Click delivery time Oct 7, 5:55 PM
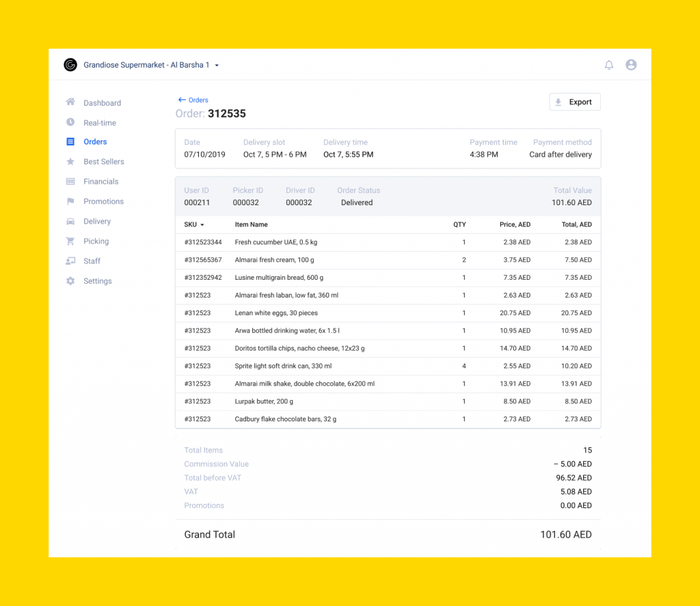This screenshot has width=700, height=606. point(348,155)
